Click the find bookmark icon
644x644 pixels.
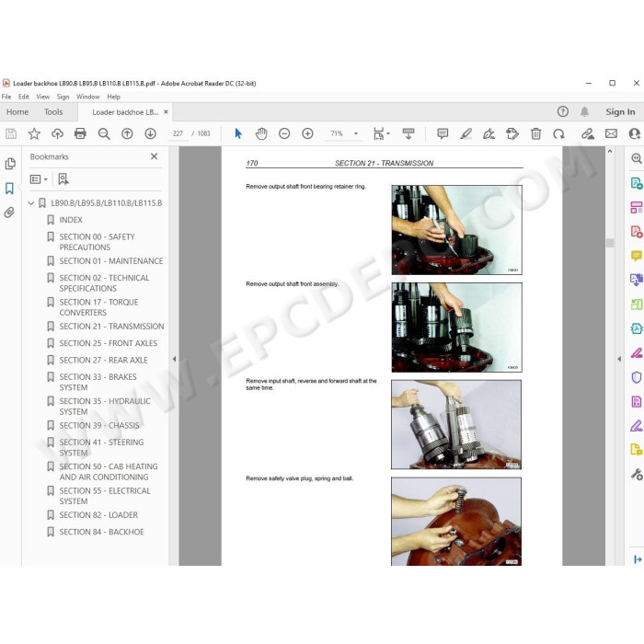pyautogui.click(x=63, y=179)
